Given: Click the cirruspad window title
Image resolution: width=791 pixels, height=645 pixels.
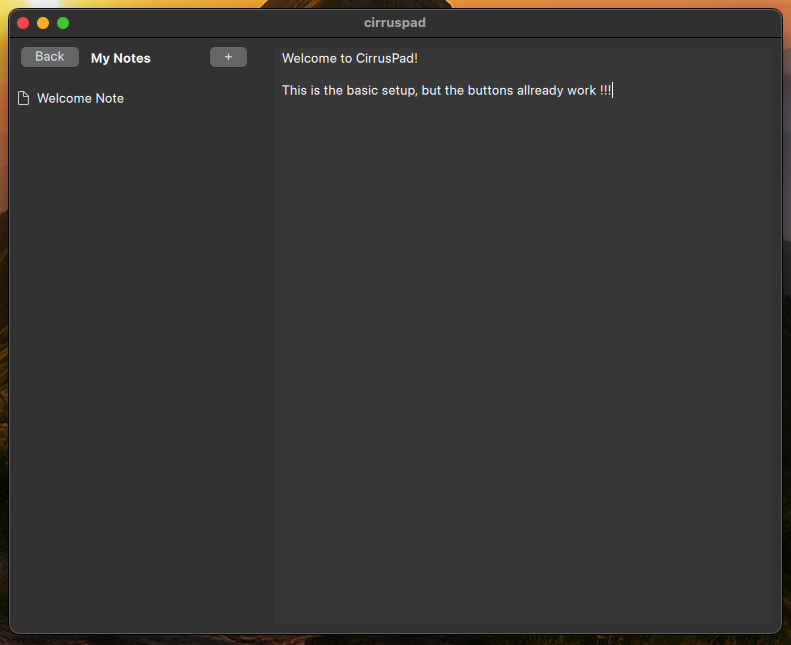Looking at the screenshot, I should (x=395, y=22).
